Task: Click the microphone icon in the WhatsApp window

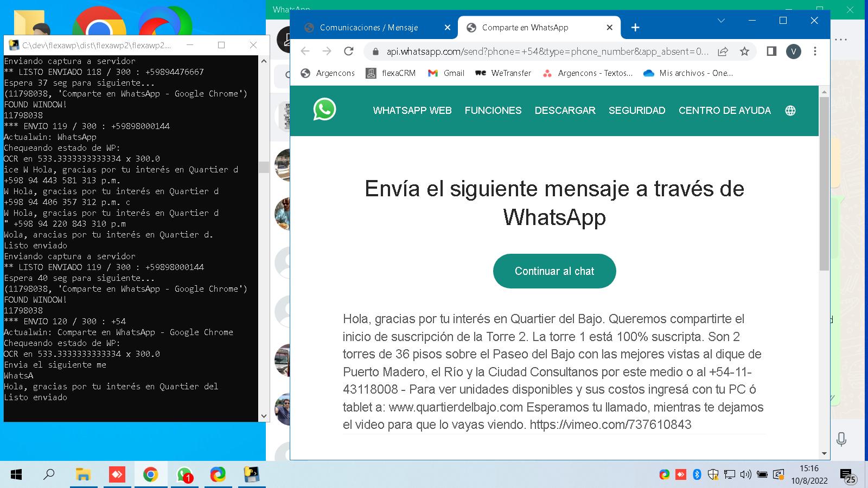Action: [841, 439]
